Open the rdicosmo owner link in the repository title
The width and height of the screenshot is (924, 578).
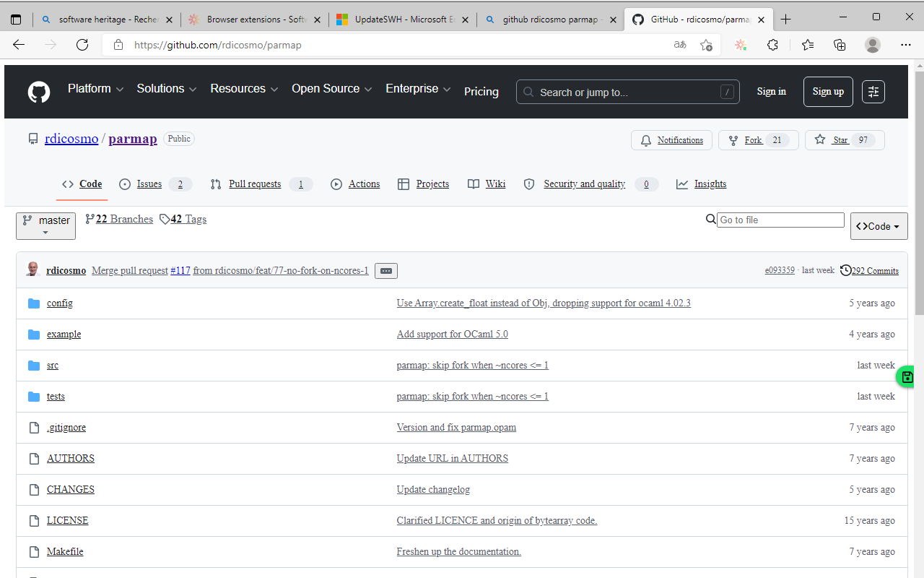click(71, 139)
